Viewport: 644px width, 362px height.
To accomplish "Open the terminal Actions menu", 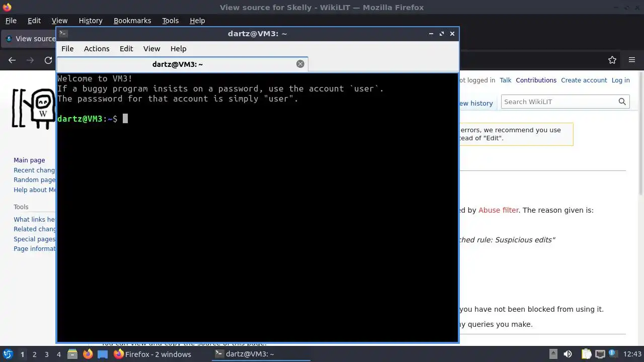I will pyautogui.click(x=97, y=49).
